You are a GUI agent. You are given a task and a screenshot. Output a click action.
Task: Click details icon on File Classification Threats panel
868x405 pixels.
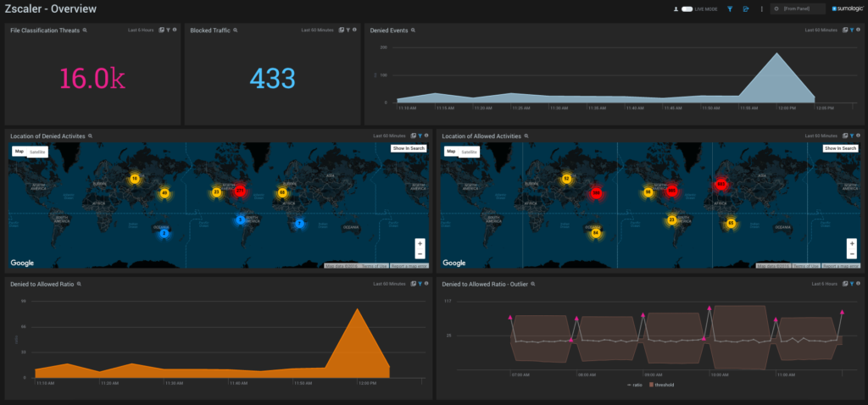pyautogui.click(x=161, y=30)
